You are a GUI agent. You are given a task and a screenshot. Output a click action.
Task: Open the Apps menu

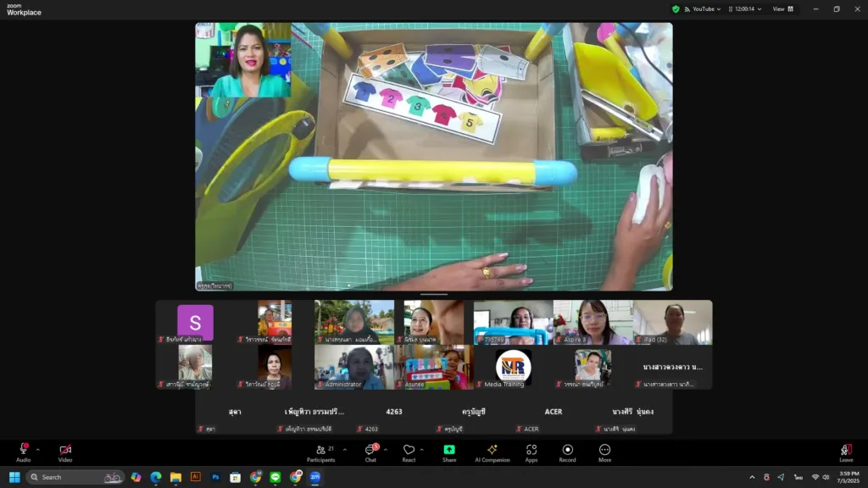[531, 452]
